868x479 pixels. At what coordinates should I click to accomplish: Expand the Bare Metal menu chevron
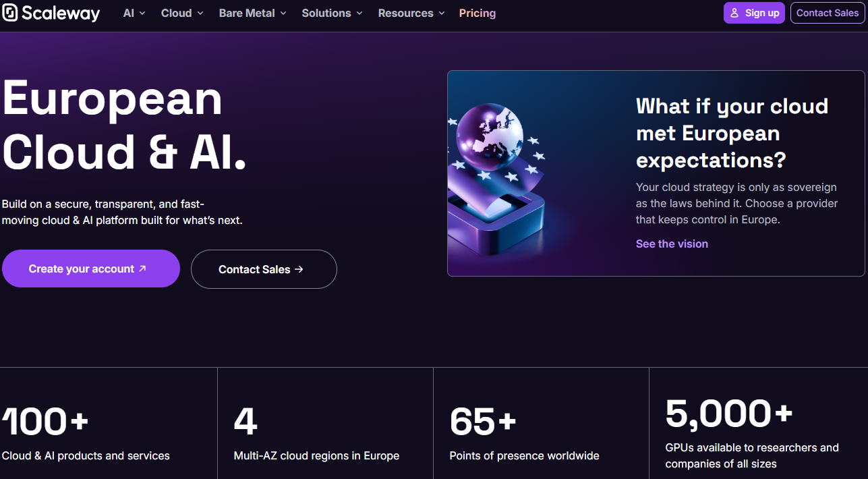pos(283,13)
